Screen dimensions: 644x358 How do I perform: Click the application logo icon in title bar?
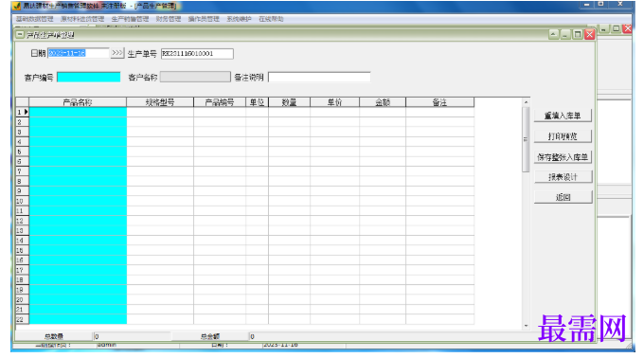[x=16, y=6]
